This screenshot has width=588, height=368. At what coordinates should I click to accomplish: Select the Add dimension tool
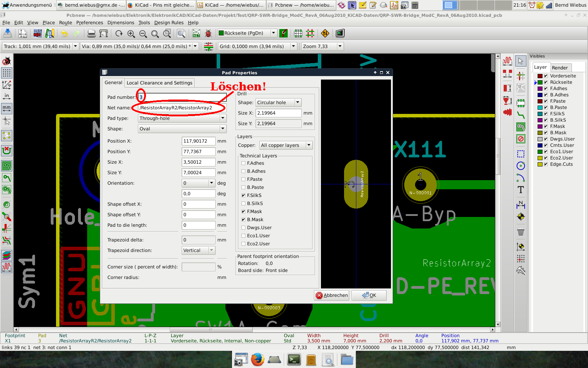point(521,204)
